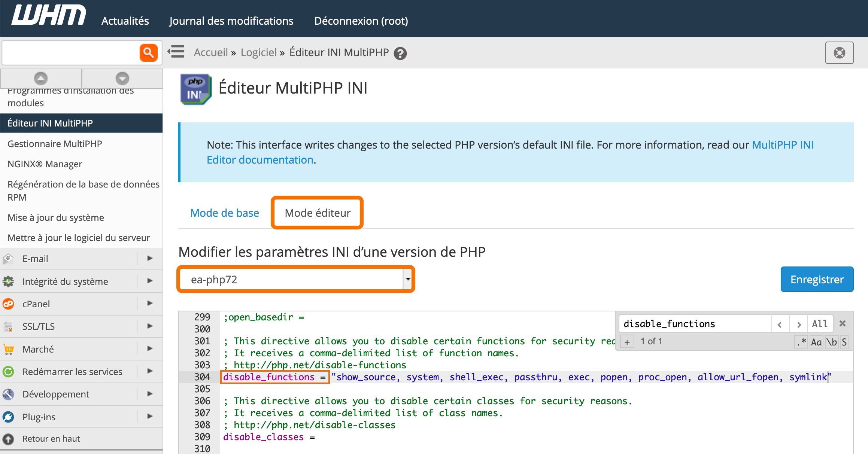868x454 pixels.
Task: Expand the SSL/TLS section arrow
Action: [x=150, y=326]
